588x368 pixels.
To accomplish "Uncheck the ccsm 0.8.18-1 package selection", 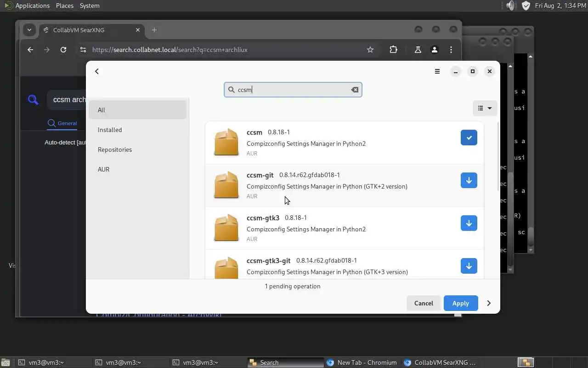I will click(469, 138).
